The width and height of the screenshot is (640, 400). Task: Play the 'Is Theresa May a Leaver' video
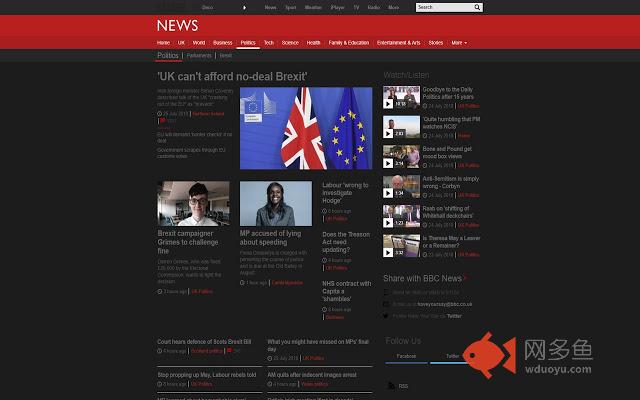(388, 253)
